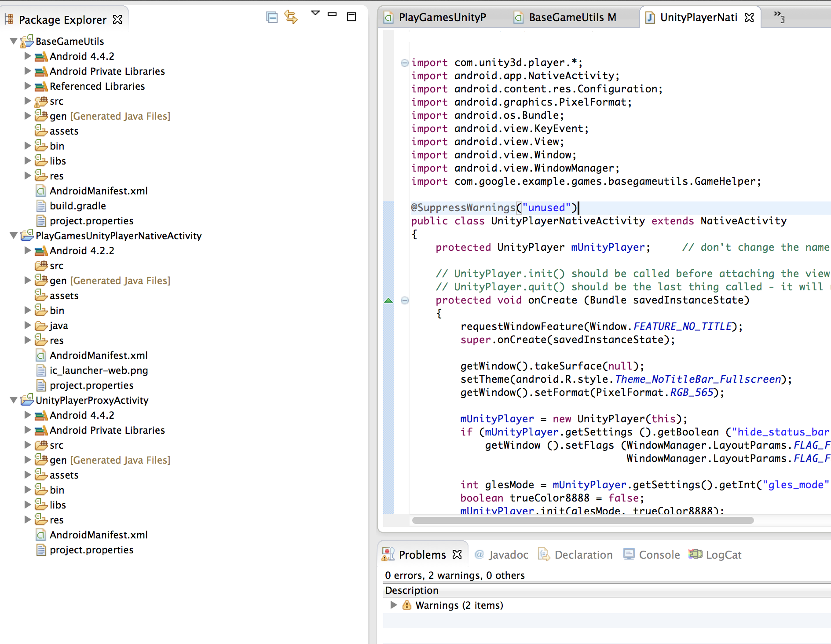Open the Package Explorer view menu arrow

pos(315,13)
